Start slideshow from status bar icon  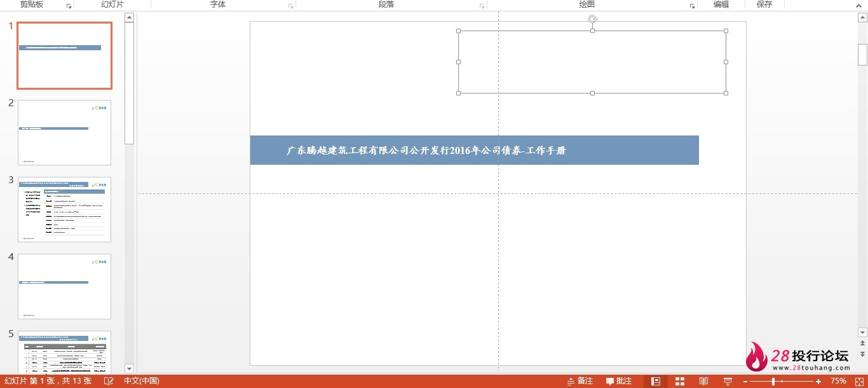(x=728, y=381)
